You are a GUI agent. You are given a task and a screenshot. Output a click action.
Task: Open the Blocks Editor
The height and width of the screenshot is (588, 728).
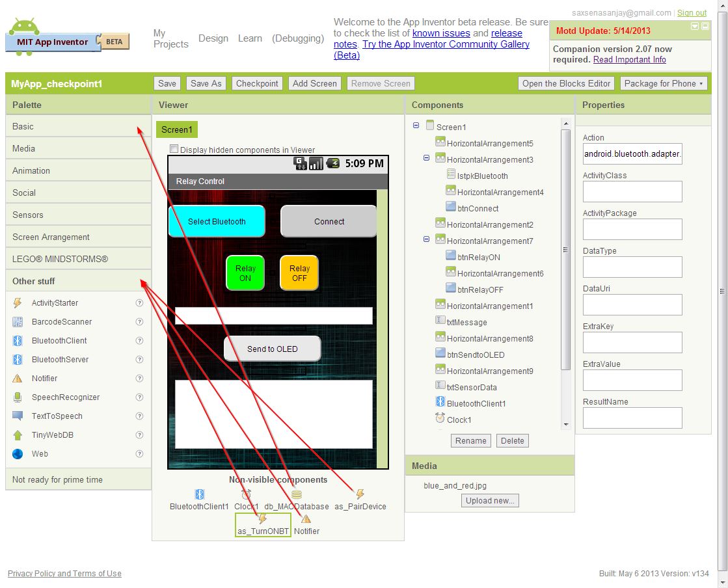pos(566,83)
